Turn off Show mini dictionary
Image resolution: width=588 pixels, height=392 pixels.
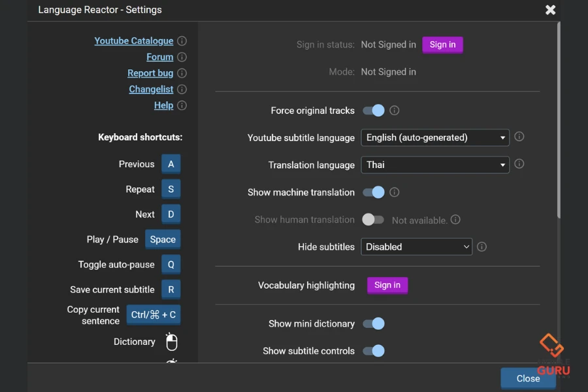tap(374, 324)
